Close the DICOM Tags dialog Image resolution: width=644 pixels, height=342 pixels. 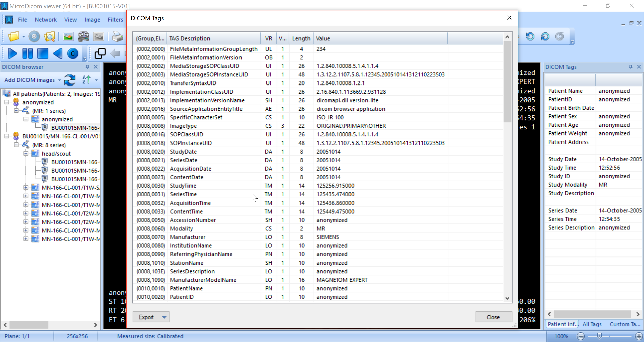pyautogui.click(x=509, y=18)
